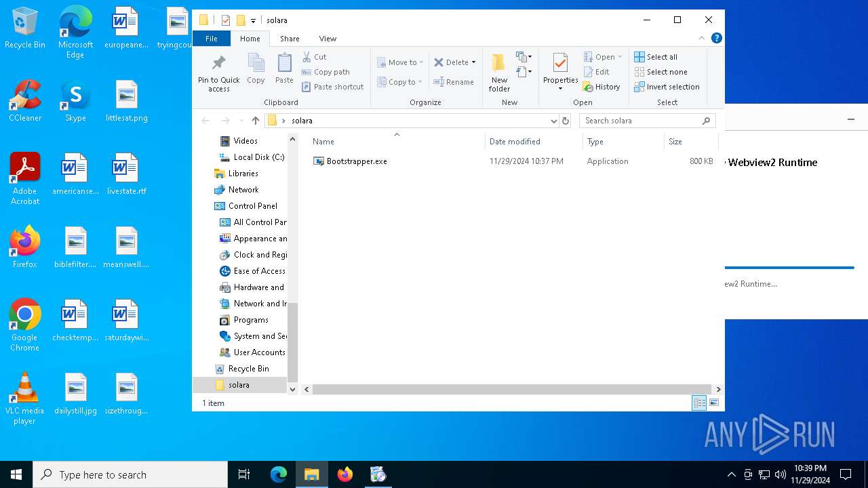Select Bootstrapper.exe file

[357, 161]
